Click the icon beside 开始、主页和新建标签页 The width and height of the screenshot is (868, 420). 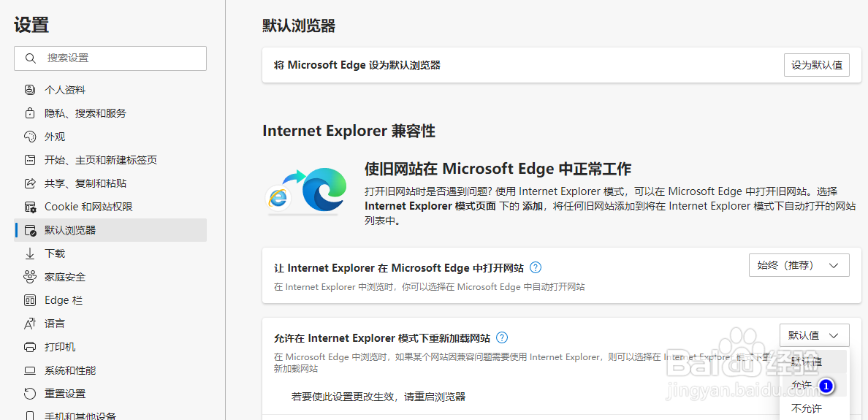pyautogui.click(x=30, y=160)
